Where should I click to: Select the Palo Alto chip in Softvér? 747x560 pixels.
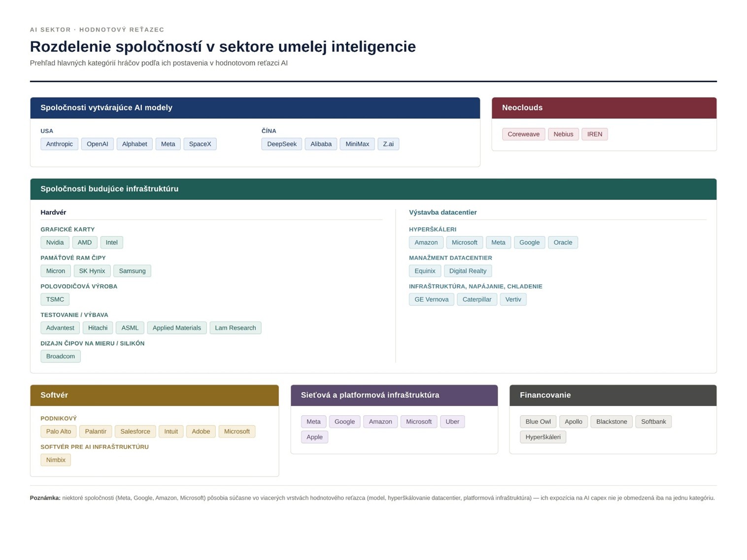59,431
